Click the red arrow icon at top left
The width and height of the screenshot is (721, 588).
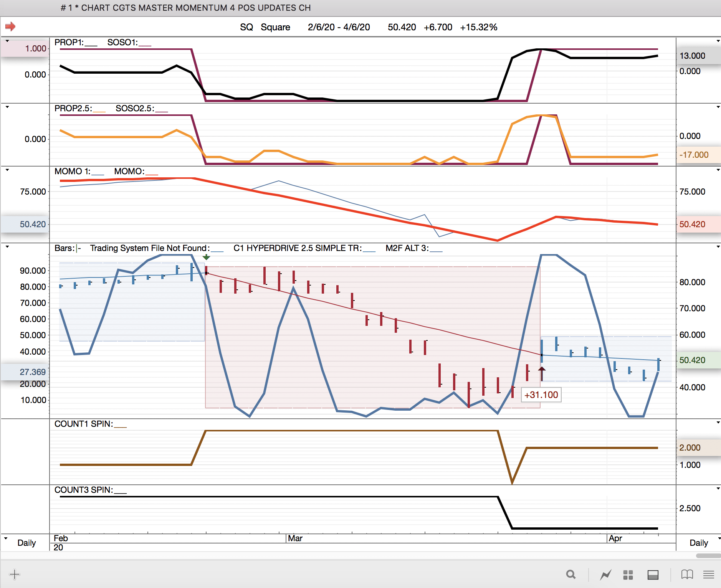[x=10, y=26]
